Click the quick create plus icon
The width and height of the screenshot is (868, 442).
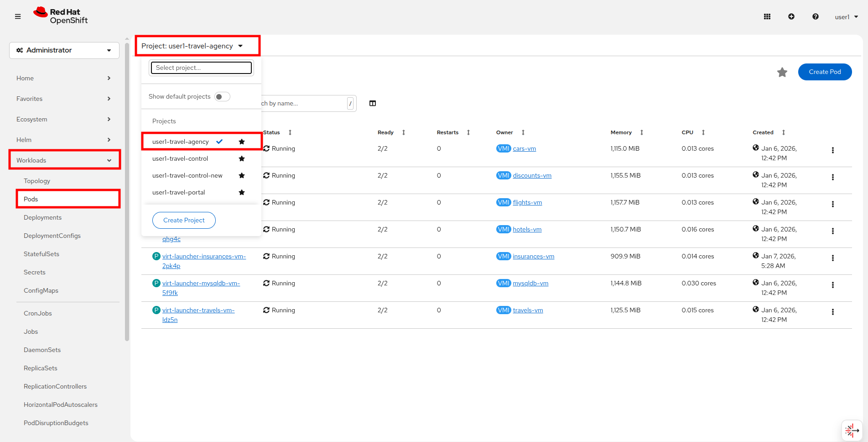pos(791,17)
